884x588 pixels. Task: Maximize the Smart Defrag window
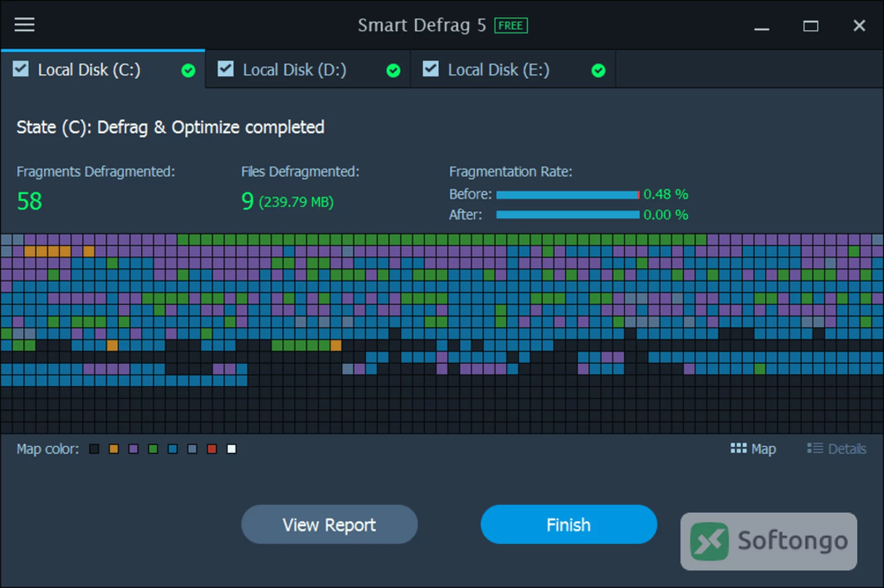(811, 26)
